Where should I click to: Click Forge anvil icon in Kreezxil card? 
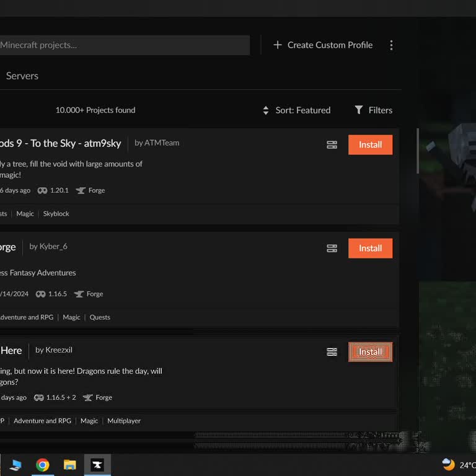tap(88, 397)
